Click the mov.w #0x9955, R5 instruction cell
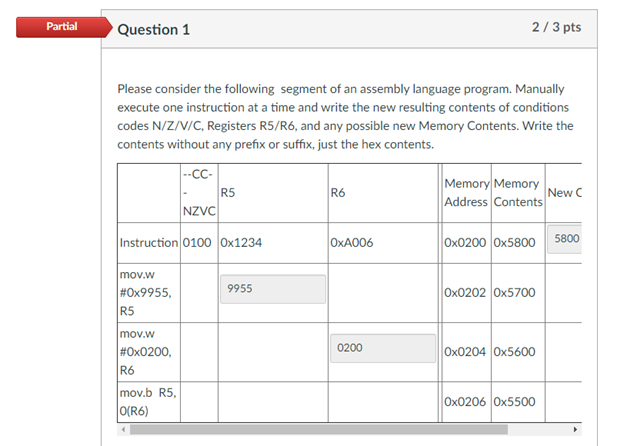The height and width of the screenshot is (446, 624). coord(149,293)
